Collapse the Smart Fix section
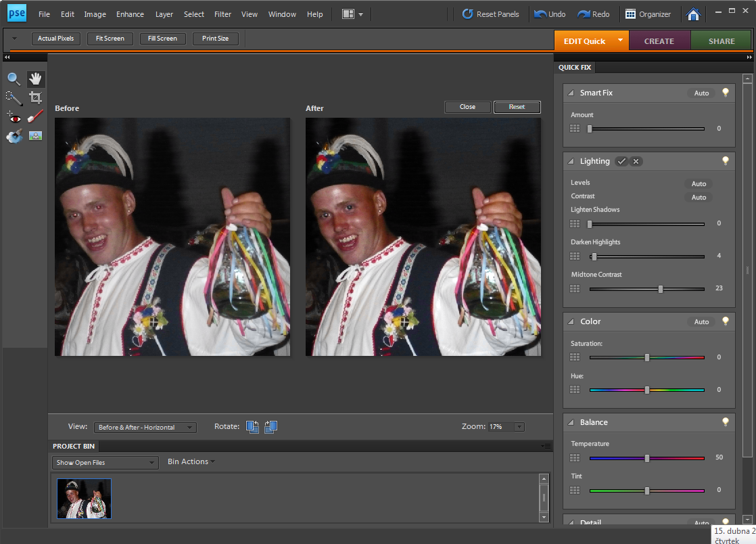The width and height of the screenshot is (756, 544). click(571, 93)
